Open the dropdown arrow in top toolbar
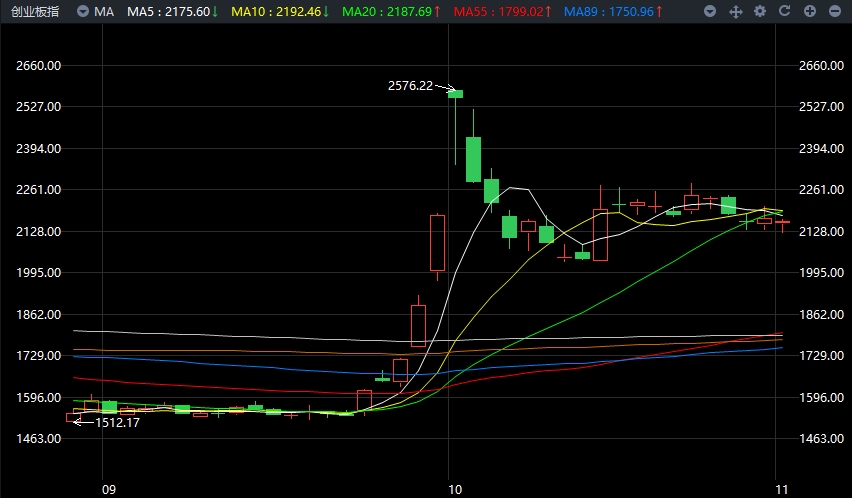This screenshot has height=498, width=852. (x=710, y=12)
